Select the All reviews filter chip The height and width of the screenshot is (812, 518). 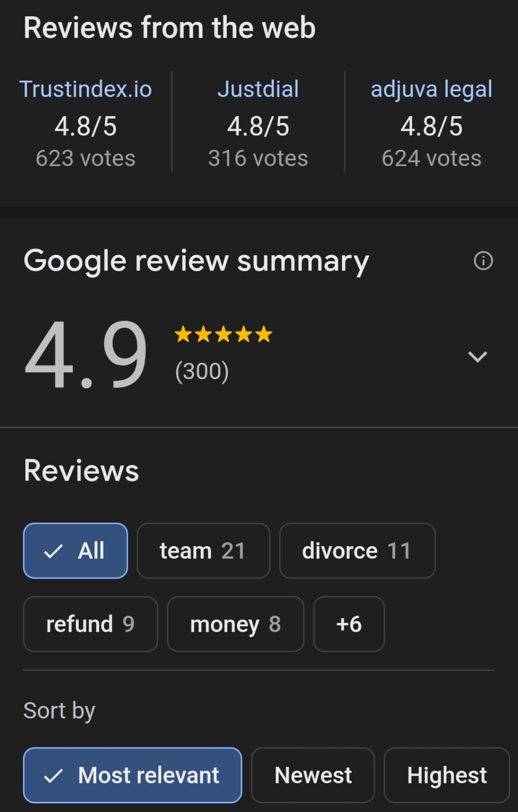tap(76, 551)
